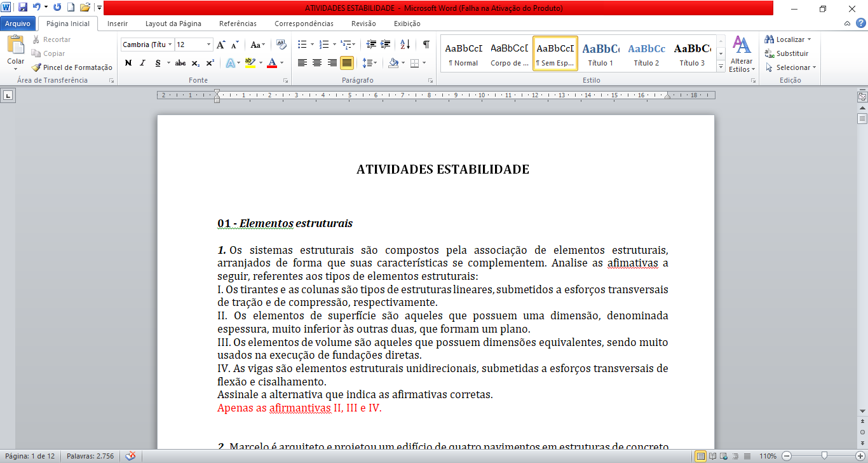
Task: Click the zoom slider on status bar
Action: point(824,456)
